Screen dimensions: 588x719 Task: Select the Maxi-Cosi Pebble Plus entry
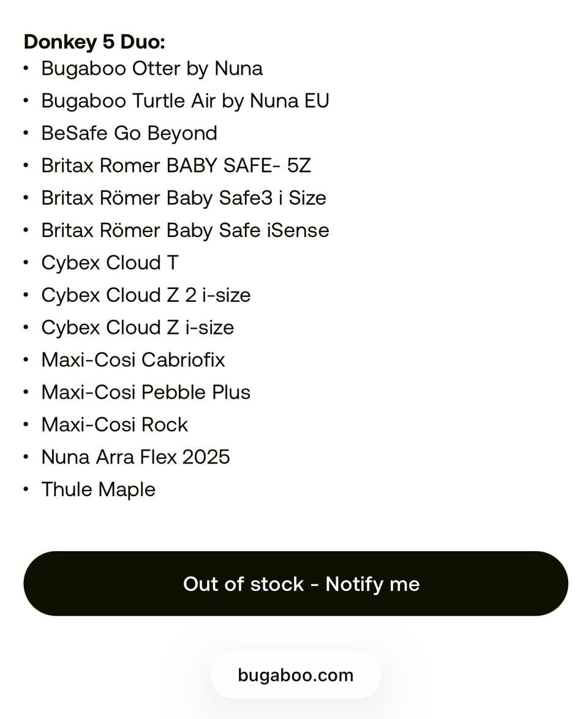(146, 392)
